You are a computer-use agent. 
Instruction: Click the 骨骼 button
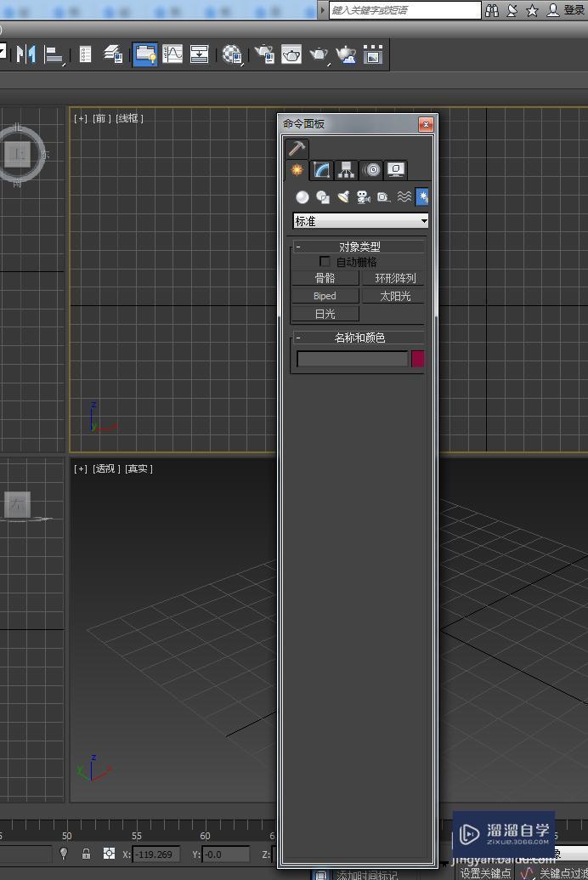(325, 278)
